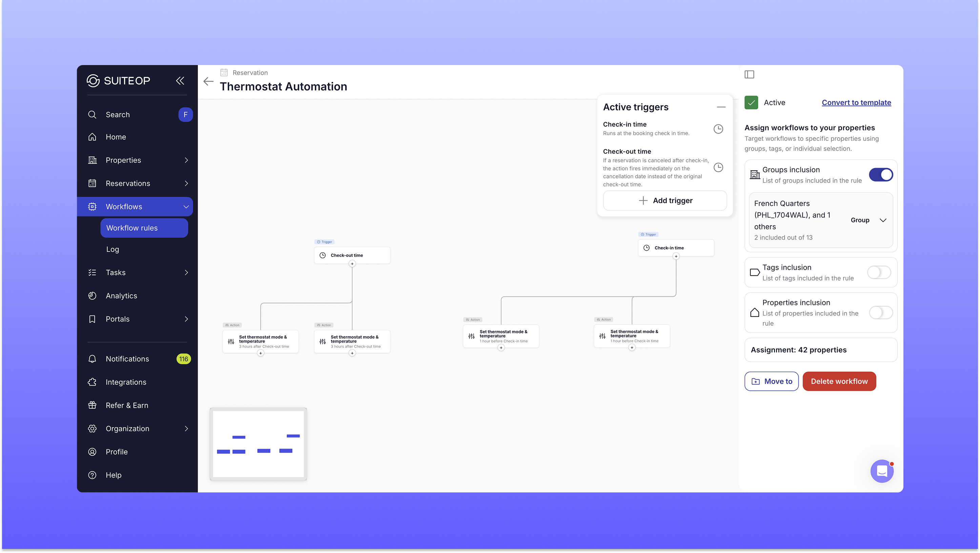Expand the Properties sidebar menu
980x553 pixels.
click(x=186, y=160)
